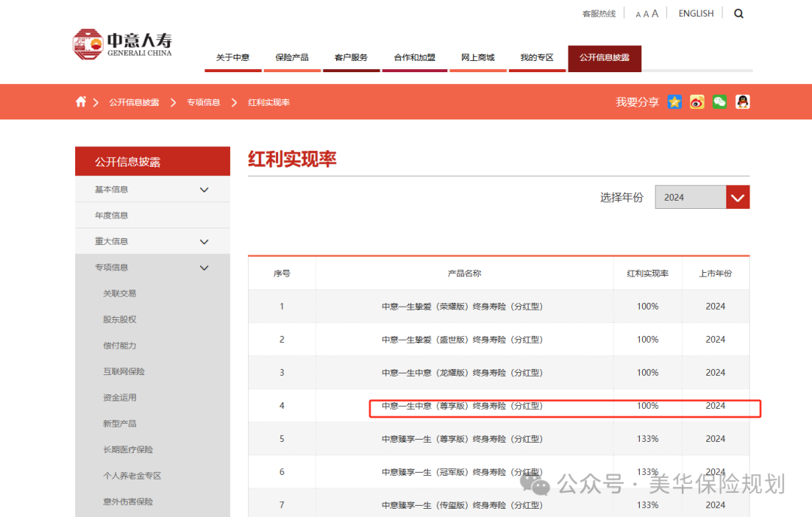Select the smallest font size A

(x=638, y=13)
